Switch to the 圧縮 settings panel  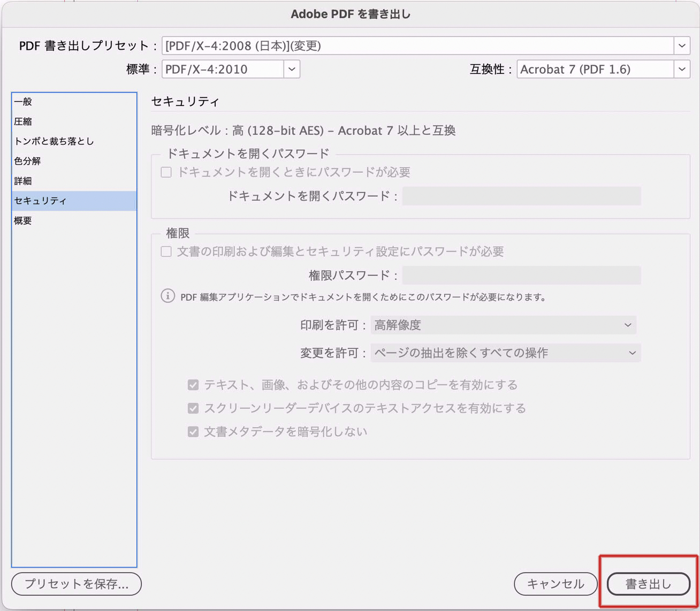point(24,121)
